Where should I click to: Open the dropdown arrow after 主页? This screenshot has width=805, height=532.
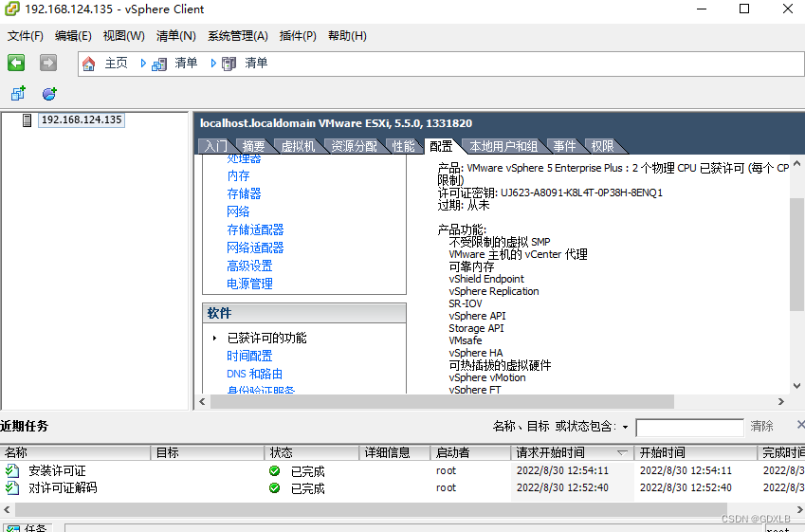click(143, 64)
